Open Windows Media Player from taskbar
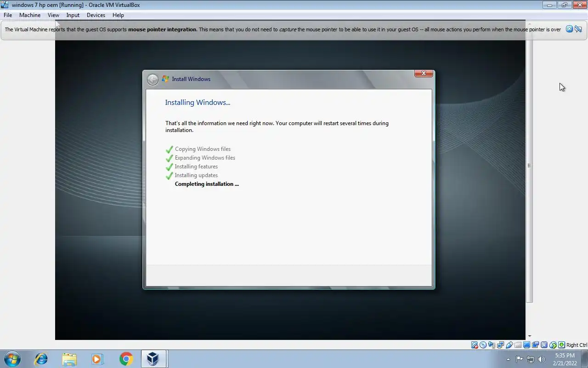Image resolution: width=588 pixels, height=368 pixels. coord(97,359)
